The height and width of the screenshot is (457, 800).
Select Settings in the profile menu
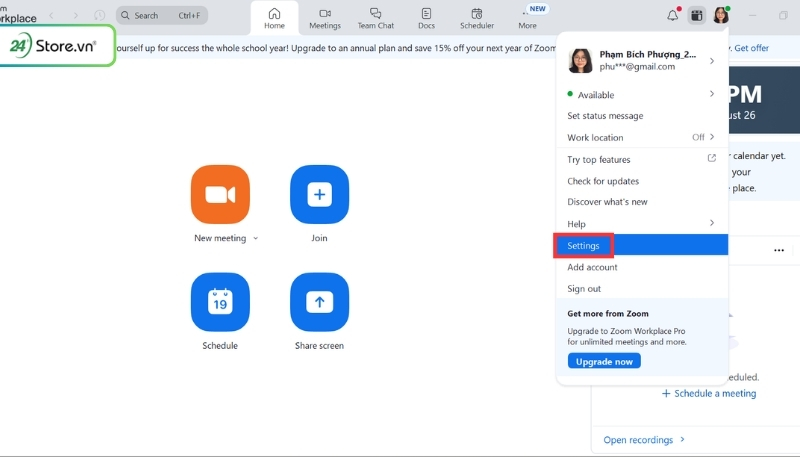point(583,245)
